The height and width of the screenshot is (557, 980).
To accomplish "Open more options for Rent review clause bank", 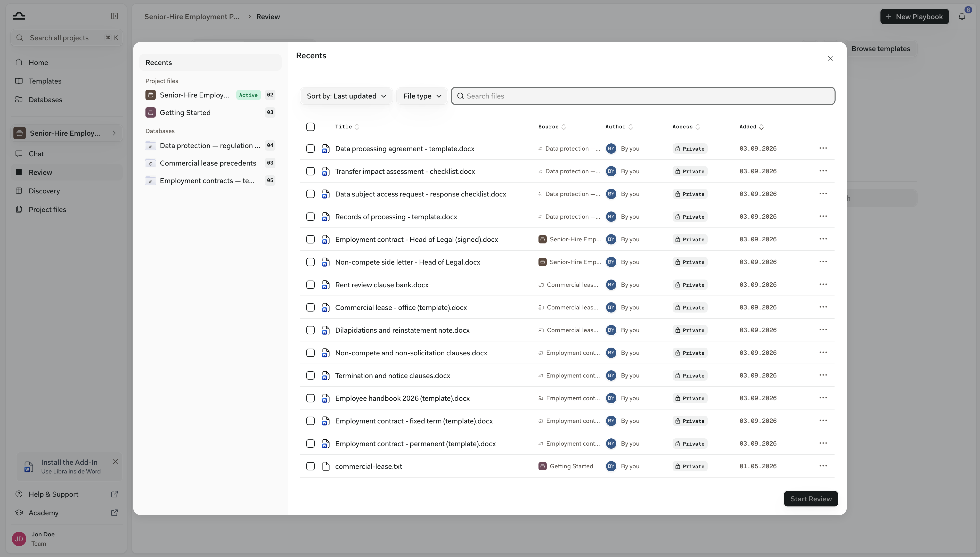I will (823, 284).
